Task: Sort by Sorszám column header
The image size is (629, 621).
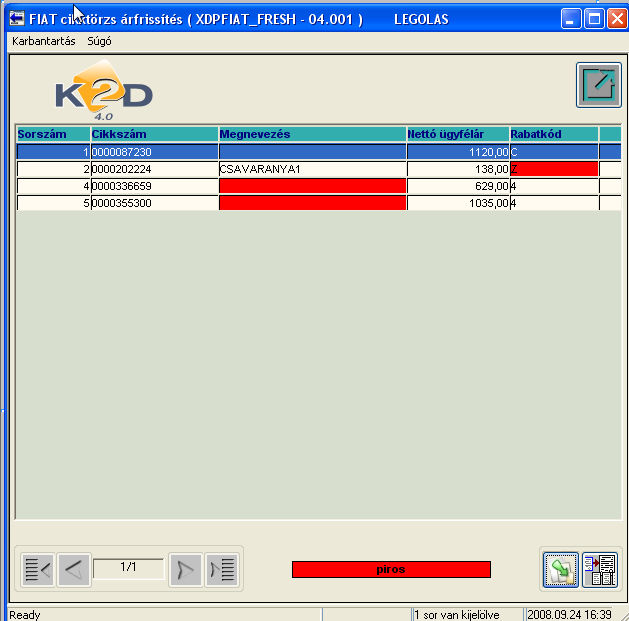Action: click(53, 134)
